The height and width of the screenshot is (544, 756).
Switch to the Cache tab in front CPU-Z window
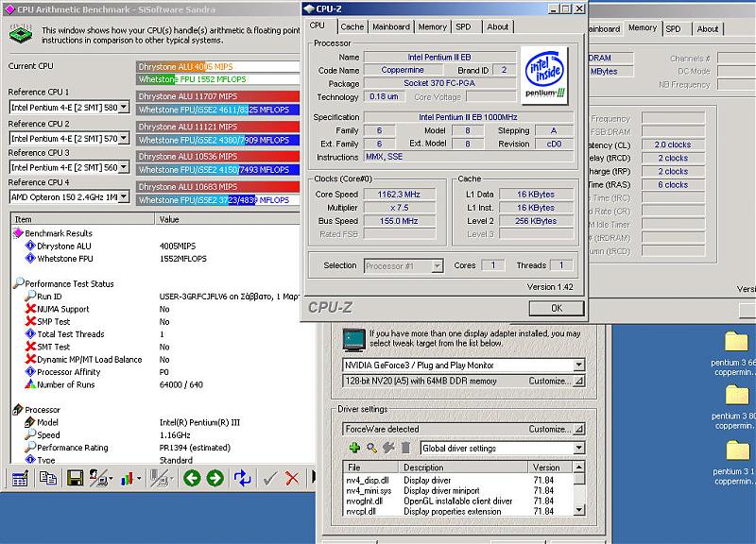tap(352, 27)
